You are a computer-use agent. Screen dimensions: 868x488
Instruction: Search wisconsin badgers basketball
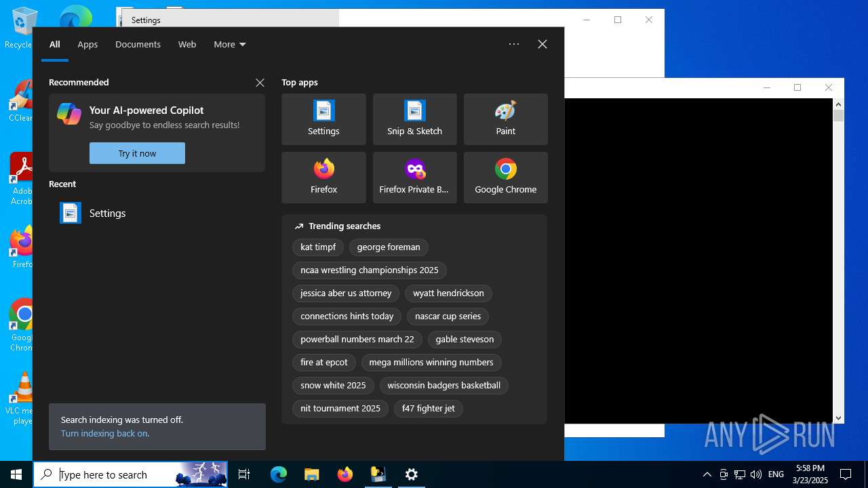point(444,386)
